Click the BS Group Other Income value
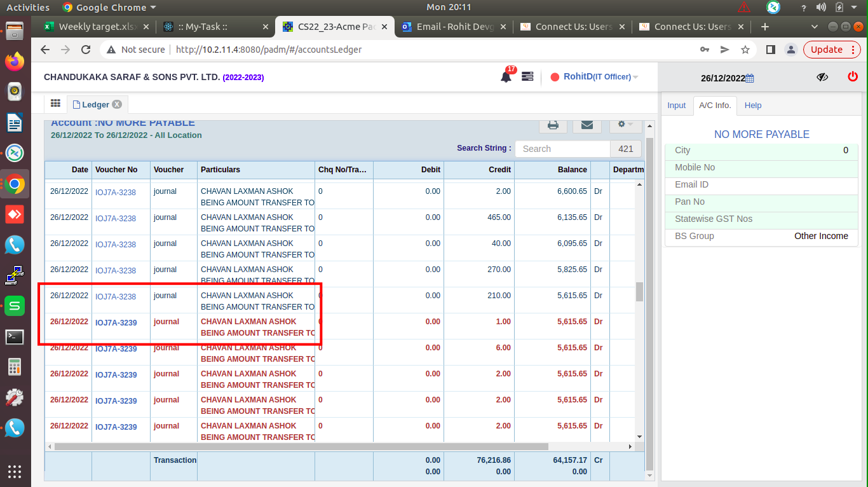The image size is (868, 487). click(821, 236)
